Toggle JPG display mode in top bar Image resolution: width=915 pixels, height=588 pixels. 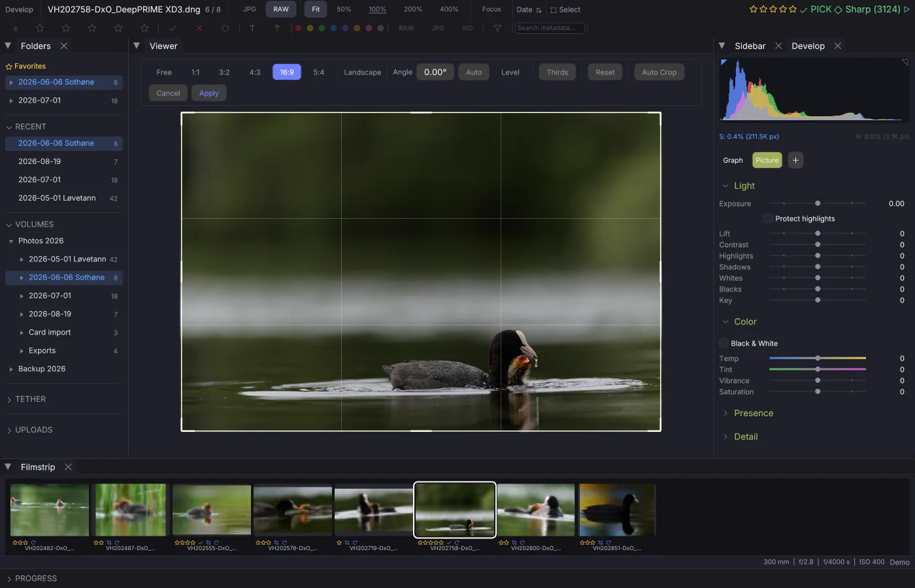click(x=250, y=9)
